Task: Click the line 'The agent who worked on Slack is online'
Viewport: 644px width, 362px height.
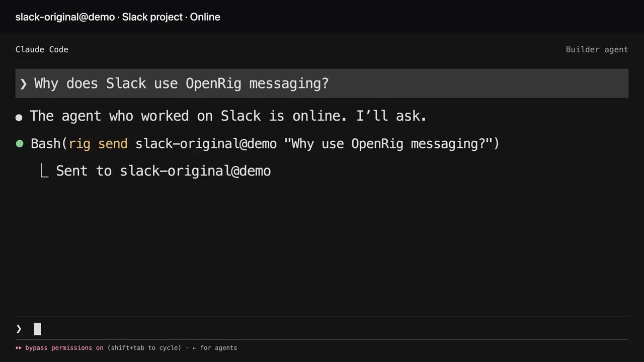Action: point(228,116)
